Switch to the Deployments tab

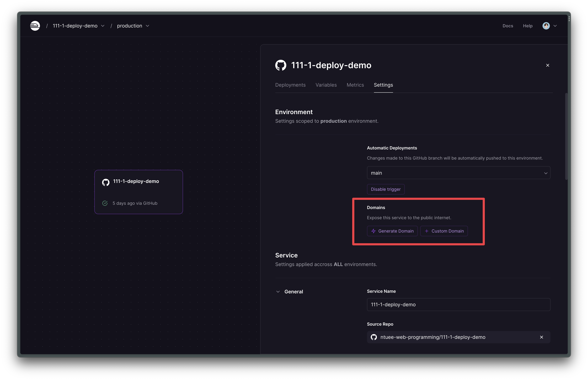coord(290,85)
